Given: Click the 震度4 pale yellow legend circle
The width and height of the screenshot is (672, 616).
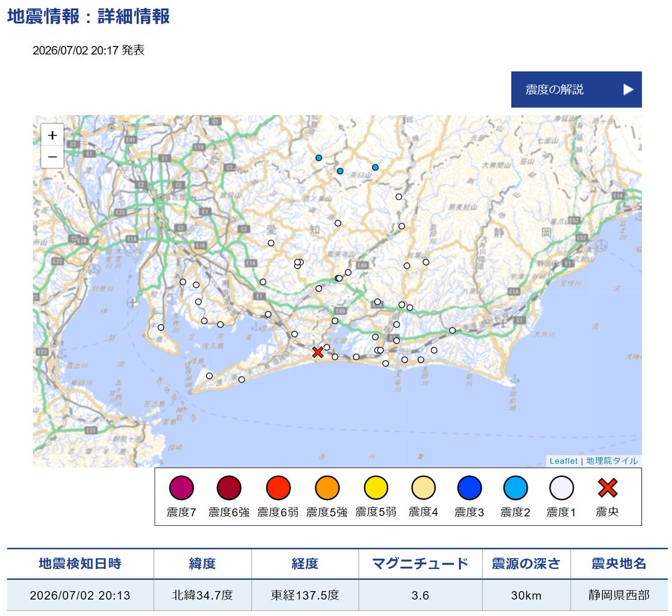Looking at the screenshot, I should (x=423, y=488).
